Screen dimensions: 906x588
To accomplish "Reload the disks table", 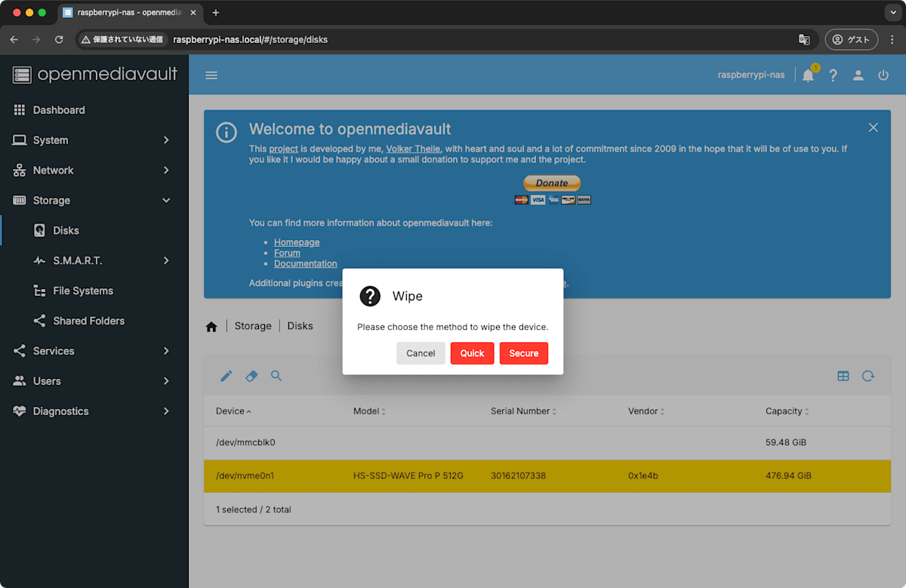I will tap(868, 376).
